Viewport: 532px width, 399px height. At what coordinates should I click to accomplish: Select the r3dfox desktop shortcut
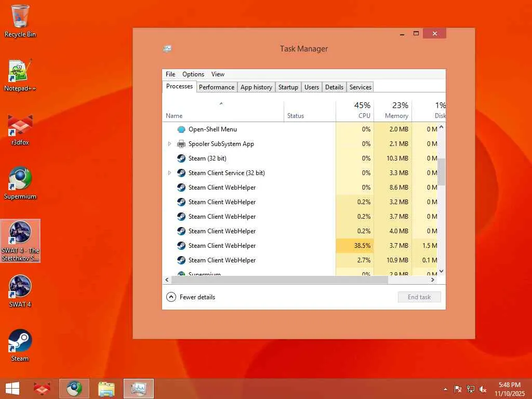[20, 129]
